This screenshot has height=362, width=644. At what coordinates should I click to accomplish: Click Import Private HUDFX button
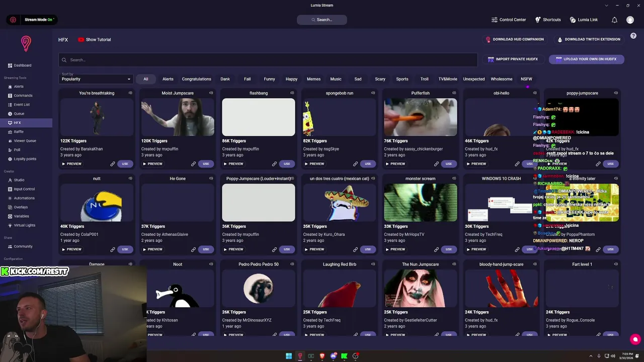point(513,59)
